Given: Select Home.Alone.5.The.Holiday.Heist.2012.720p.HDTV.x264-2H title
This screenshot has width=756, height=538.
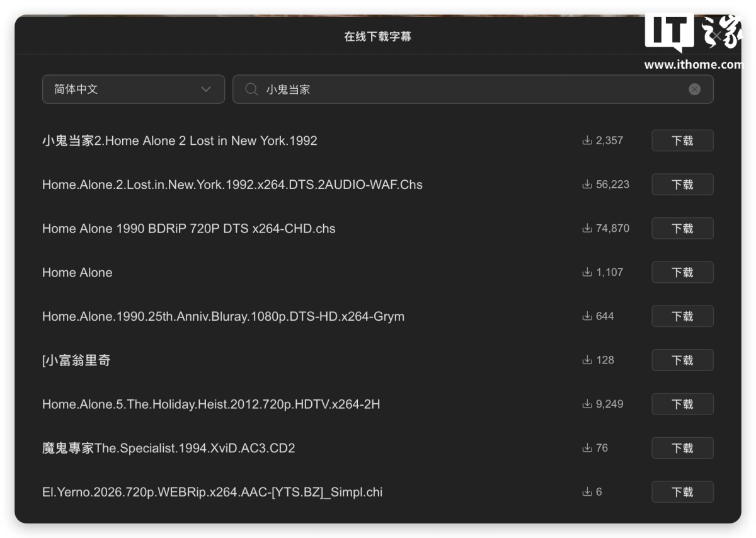Looking at the screenshot, I should pyautogui.click(x=211, y=404).
